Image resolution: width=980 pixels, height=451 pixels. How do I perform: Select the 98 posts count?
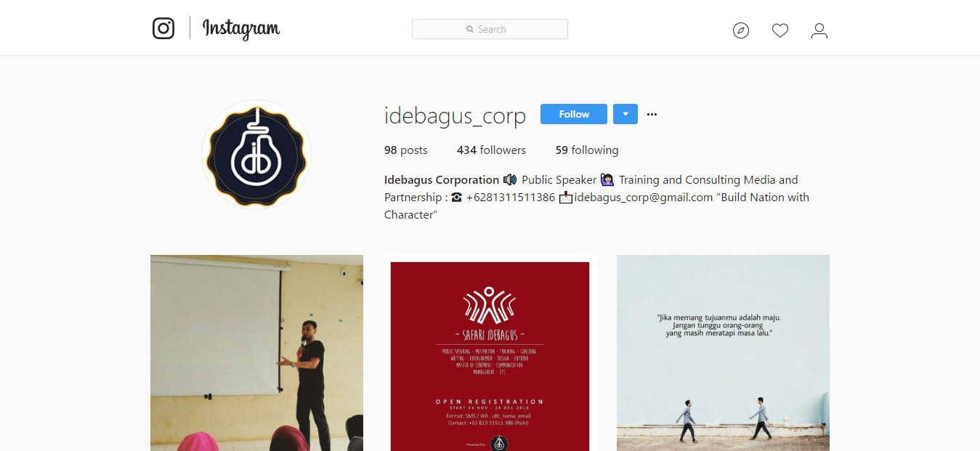[406, 150]
